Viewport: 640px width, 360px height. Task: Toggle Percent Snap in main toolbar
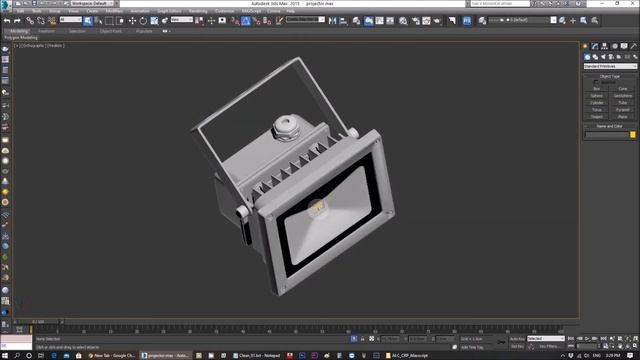256,20
